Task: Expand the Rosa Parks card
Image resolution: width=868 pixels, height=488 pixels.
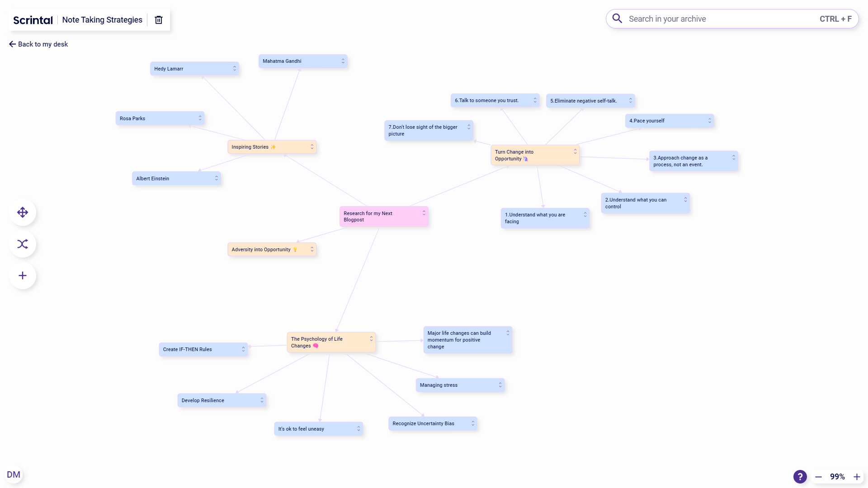Action: (x=200, y=118)
